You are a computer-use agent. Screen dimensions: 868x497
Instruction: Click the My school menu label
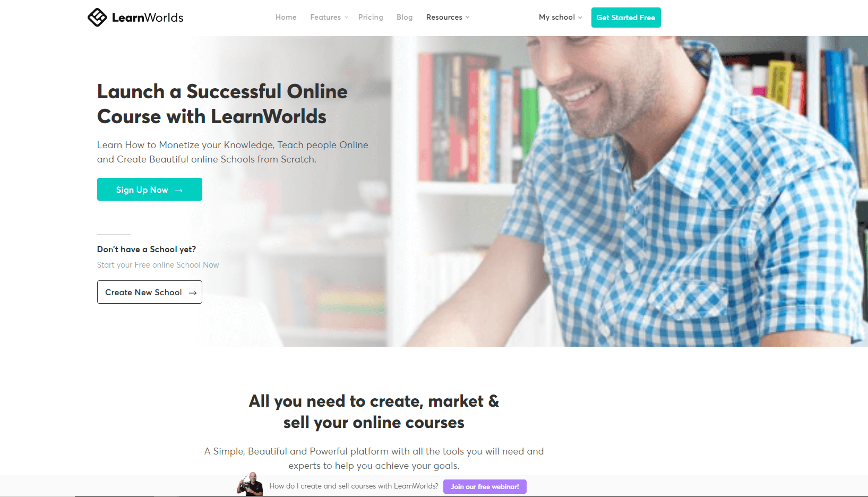tap(557, 18)
